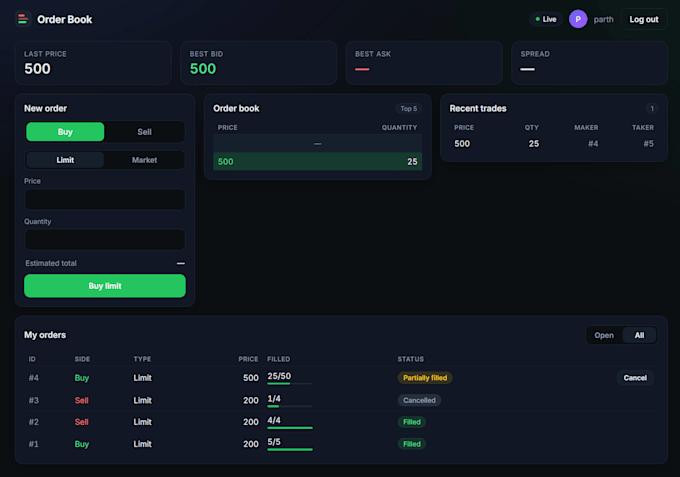Choose the Market order type
Viewport: 680px width, 477px height.
pos(144,160)
